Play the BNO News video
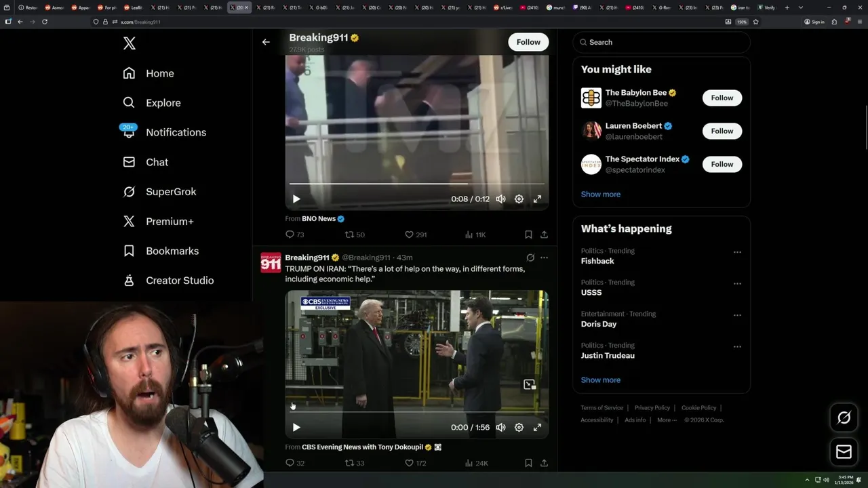Viewport: 868px width, 488px height. [x=296, y=199]
